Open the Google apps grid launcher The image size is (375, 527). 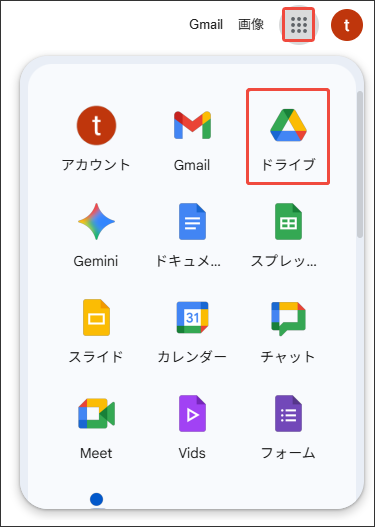click(298, 25)
